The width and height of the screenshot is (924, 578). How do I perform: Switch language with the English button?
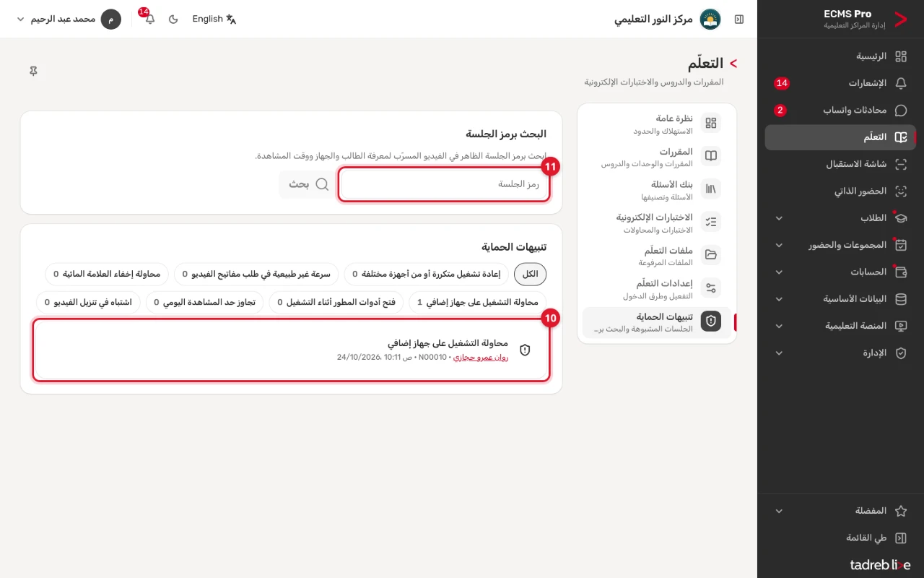tap(214, 19)
